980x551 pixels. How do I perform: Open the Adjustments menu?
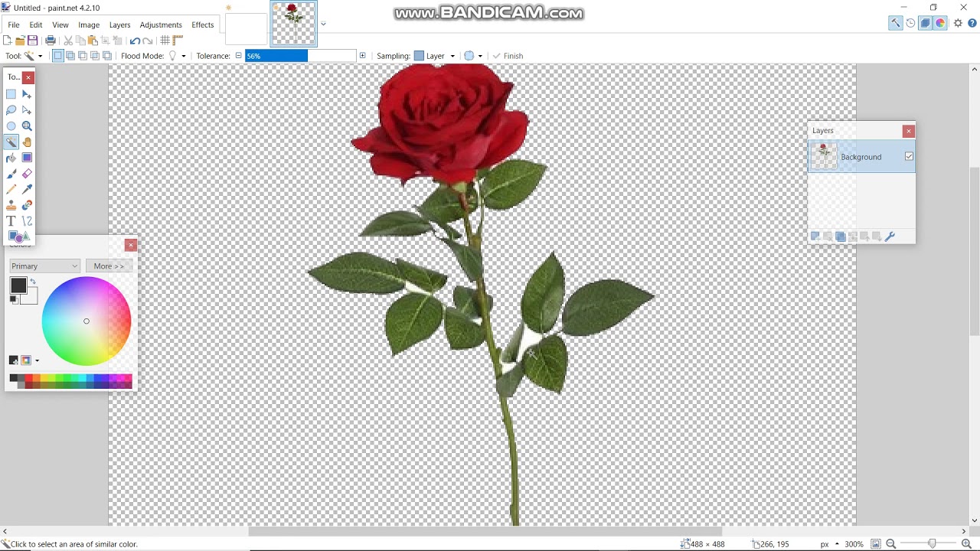click(x=161, y=24)
